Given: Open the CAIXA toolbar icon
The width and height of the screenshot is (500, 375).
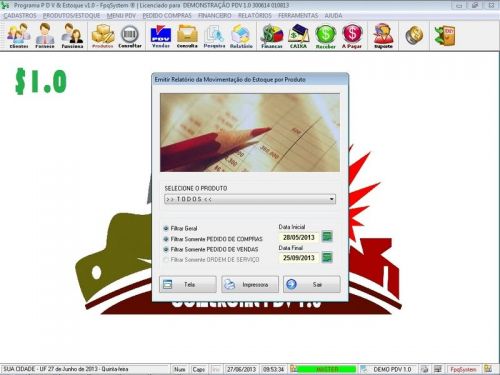Looking at the screenshot, I should pyautogui.click(x=298, y=36).
